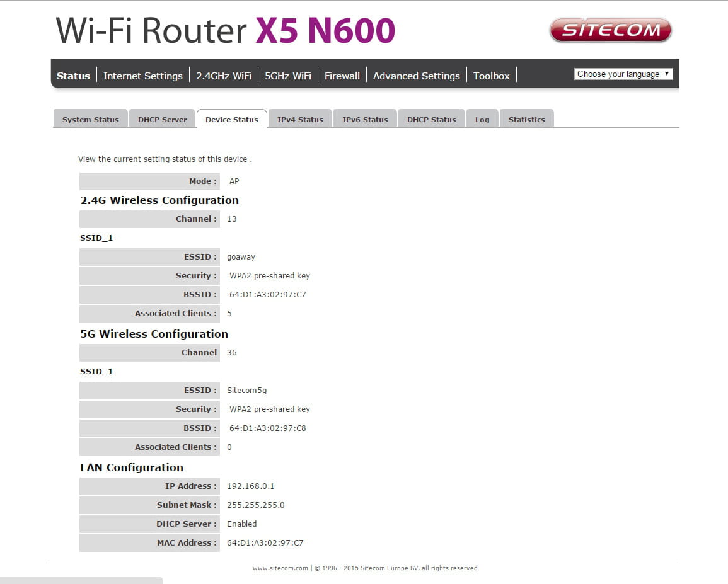View the DHCP Status tab
This screenshot has height=584, width=728.
(431, 119)
